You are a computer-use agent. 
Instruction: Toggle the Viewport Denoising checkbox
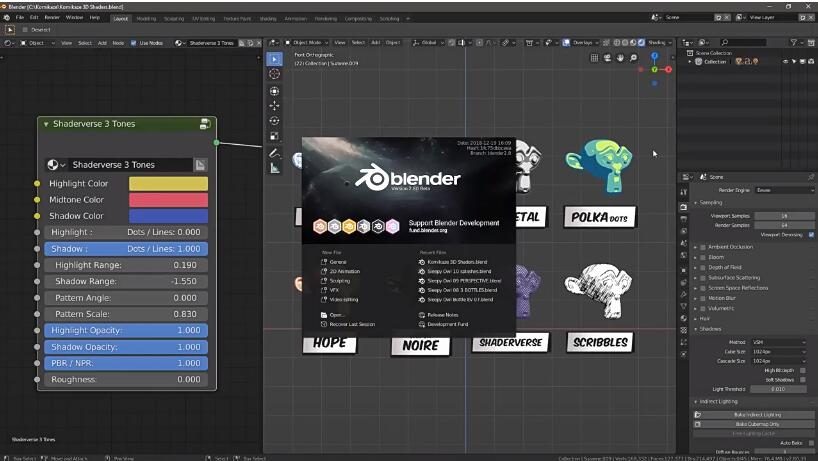811,235
